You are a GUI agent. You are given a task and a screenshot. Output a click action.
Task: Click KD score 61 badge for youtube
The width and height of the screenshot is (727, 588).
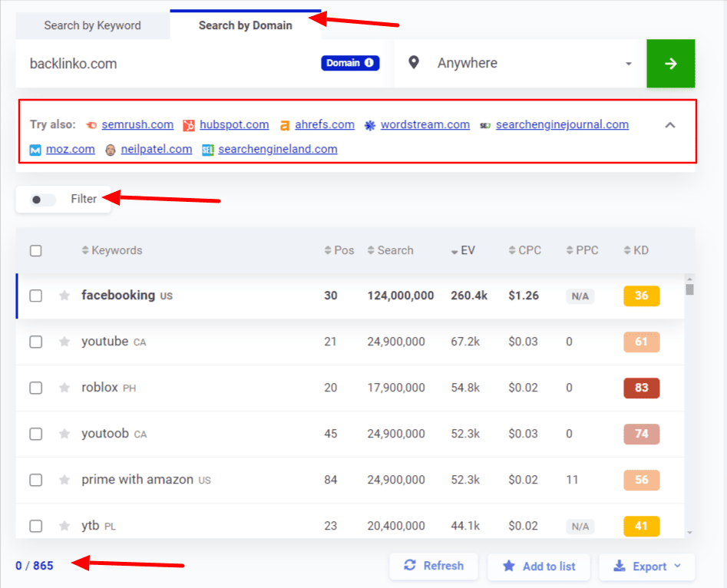tap(642, 342)
